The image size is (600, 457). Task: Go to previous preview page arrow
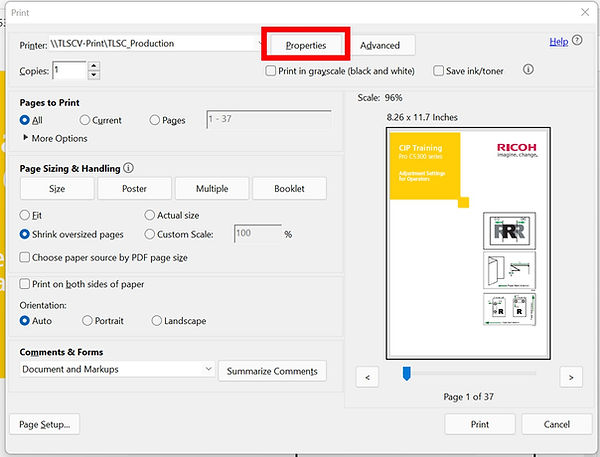point(367,377)
